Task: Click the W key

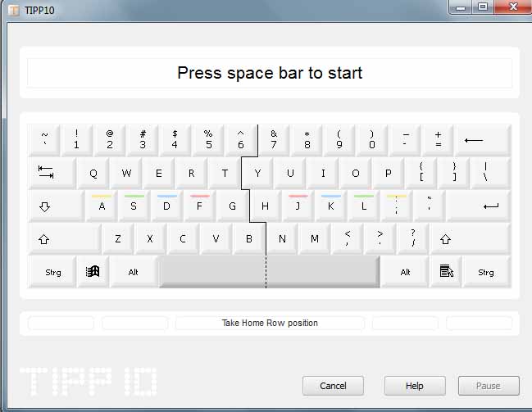Action: tap(126, 173)
